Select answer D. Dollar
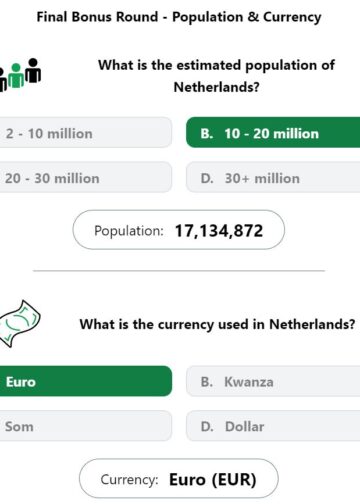 [273, 426]
